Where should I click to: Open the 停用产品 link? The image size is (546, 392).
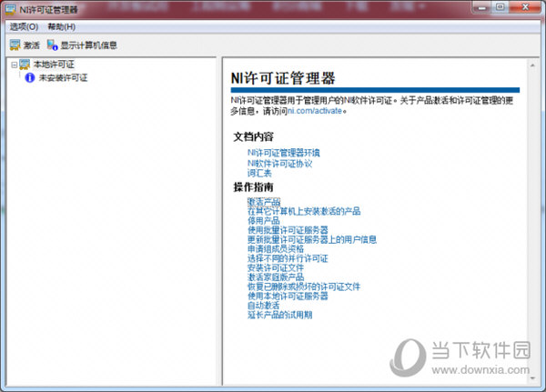264,220
